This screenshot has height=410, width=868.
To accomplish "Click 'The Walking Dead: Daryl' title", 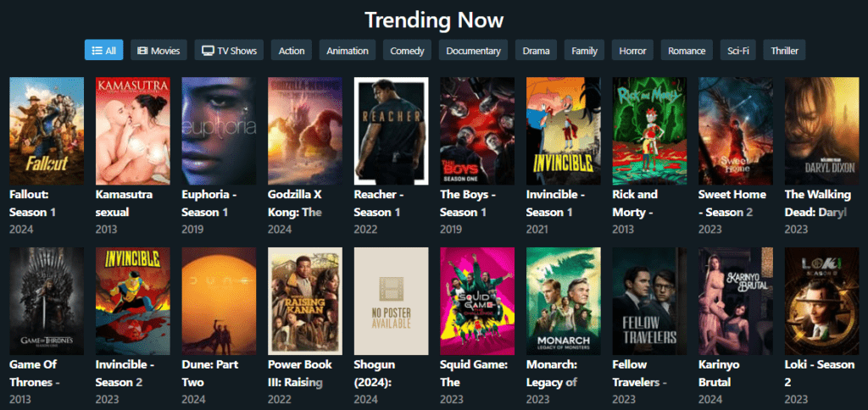I will pos(818,203).
